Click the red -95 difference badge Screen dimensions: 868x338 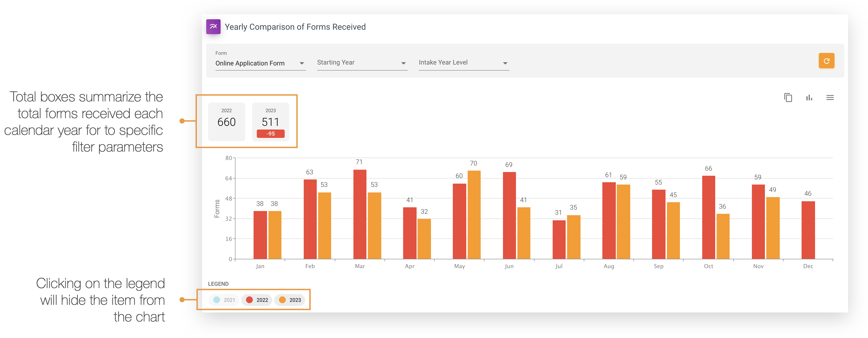click(x=271, y=133)
